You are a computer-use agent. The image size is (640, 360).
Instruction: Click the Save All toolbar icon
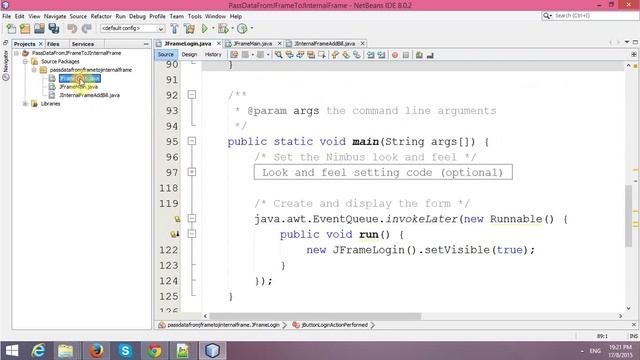(54, 29)
